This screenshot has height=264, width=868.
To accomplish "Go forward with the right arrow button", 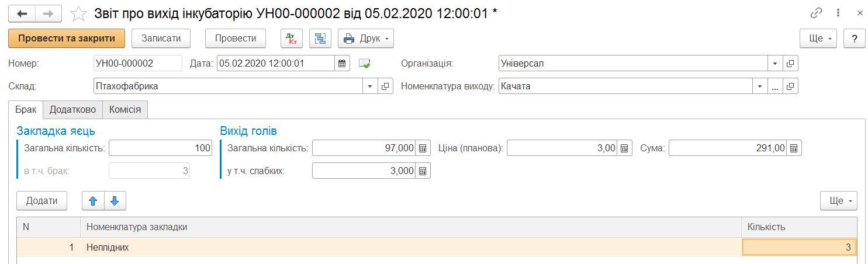I will click(x=50, y=13).
